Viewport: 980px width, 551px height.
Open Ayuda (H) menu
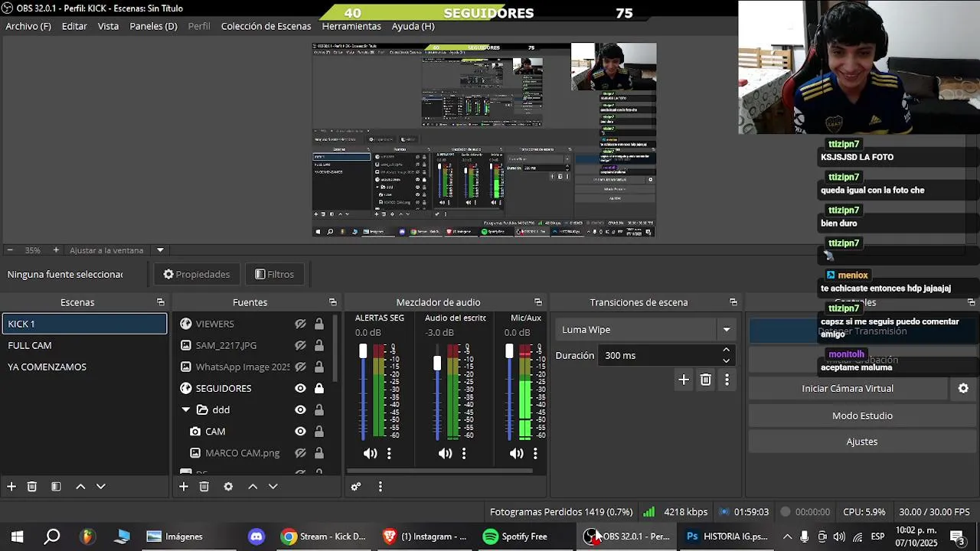click(413, 26)
